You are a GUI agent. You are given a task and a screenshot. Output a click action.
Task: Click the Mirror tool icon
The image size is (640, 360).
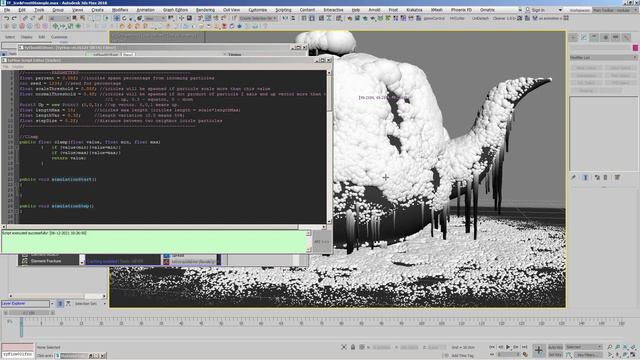tap(285, 18)
